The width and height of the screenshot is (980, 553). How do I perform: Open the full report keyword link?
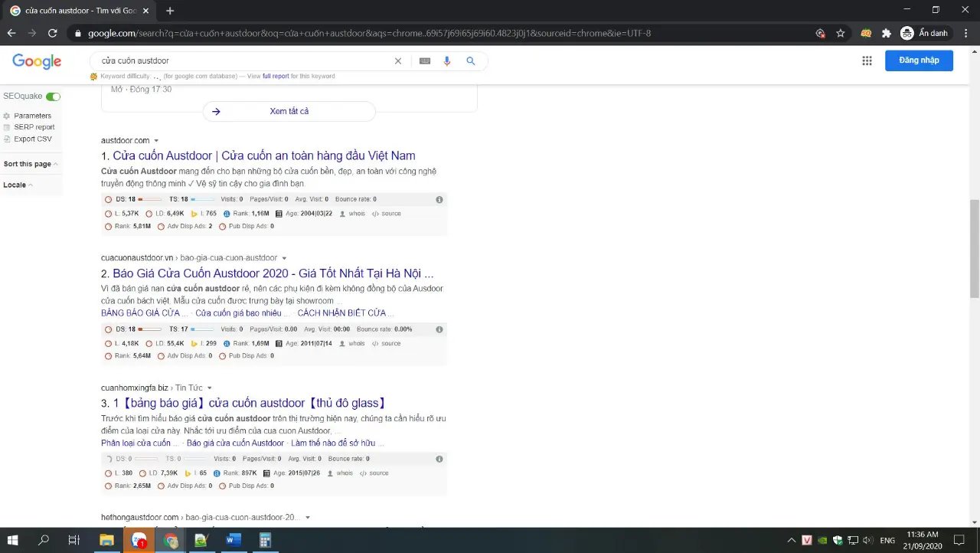(276, 77)
